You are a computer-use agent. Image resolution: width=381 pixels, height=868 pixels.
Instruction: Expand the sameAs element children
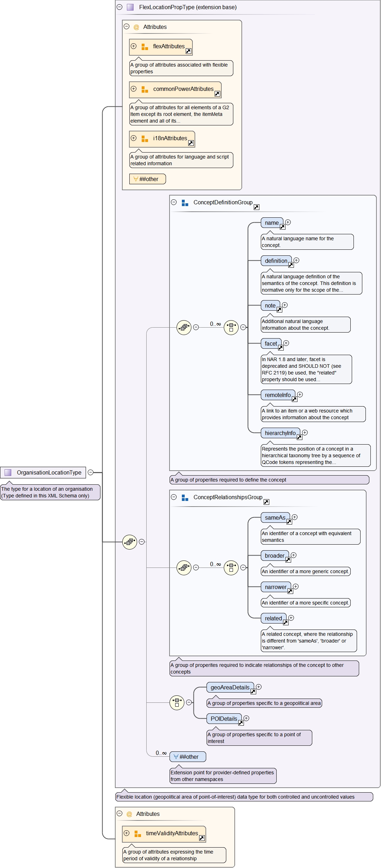tap(295, 517)
